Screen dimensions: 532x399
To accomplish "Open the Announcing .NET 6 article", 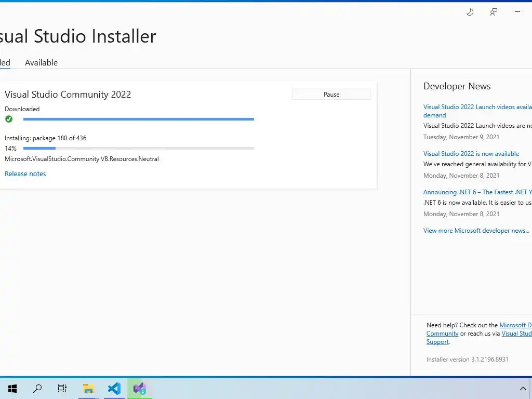I will [477, 192].
